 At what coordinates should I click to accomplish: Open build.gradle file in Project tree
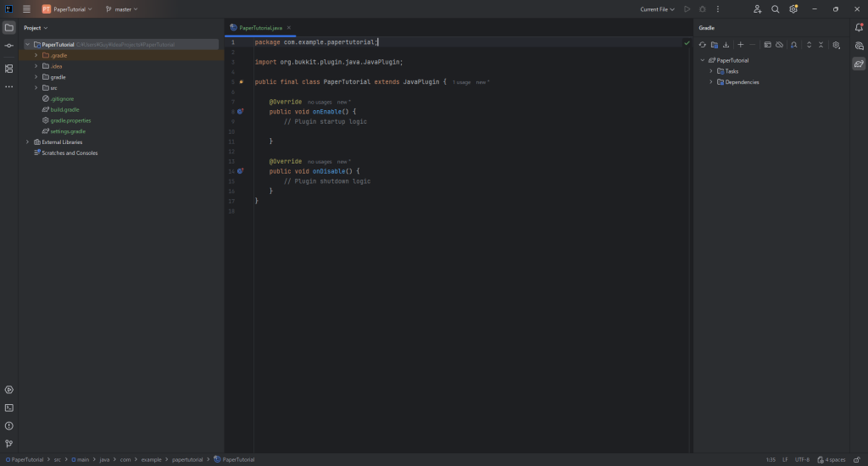(64, 109)
